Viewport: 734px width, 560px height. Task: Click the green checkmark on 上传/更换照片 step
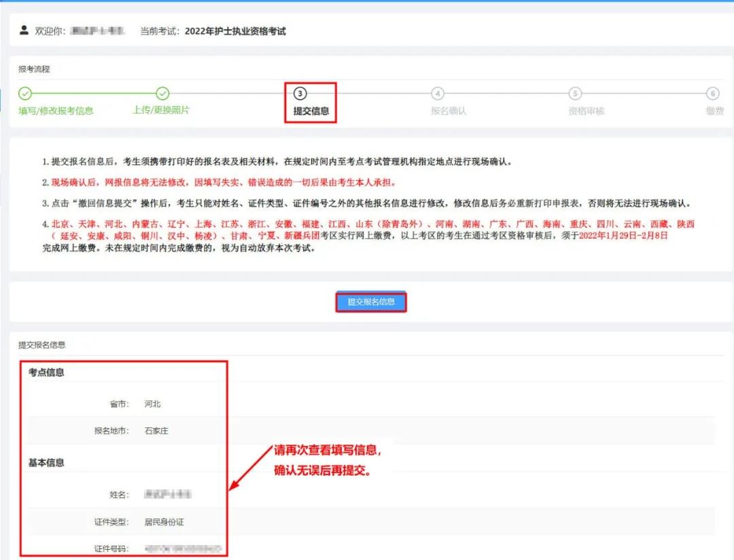[x=163, y=93]
